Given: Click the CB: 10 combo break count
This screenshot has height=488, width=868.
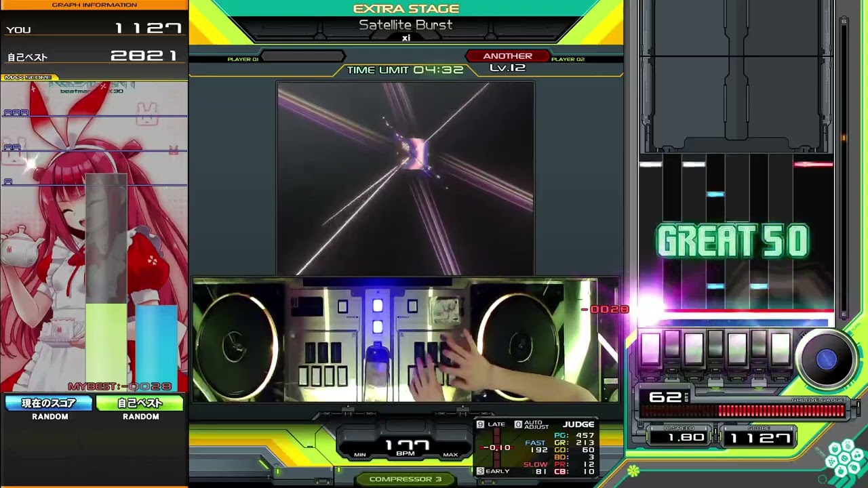Looking at the screenshot, I should (x=574, y=472).
